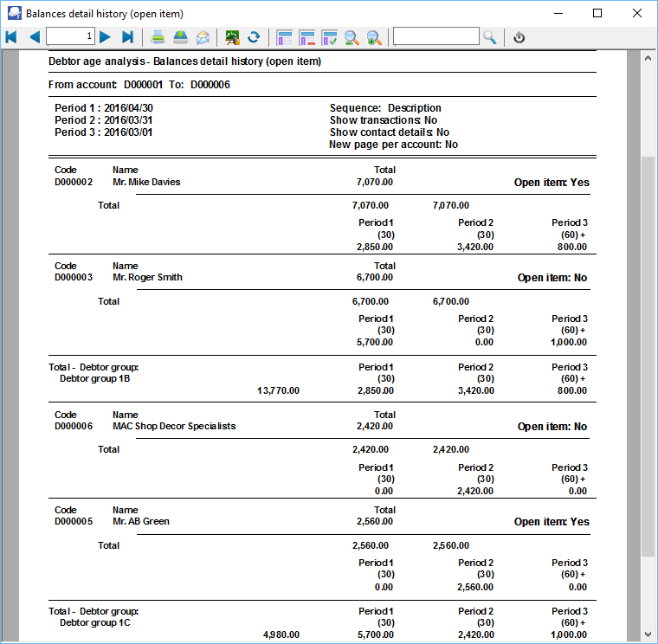Click the vertical scrollbar up arrow
The height and width of the screenshot is (644, 658).
tap(648, 58)
